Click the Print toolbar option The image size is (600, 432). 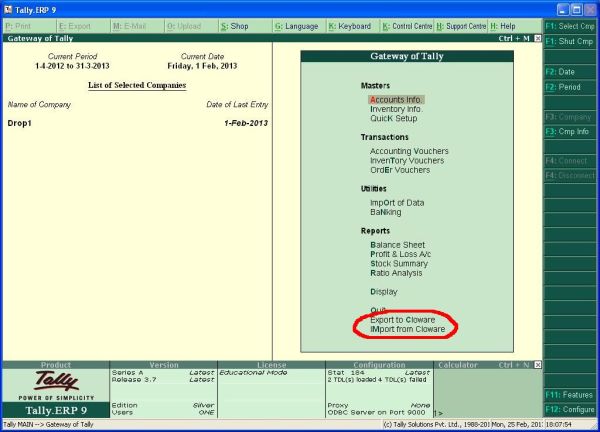pos(18,26)
